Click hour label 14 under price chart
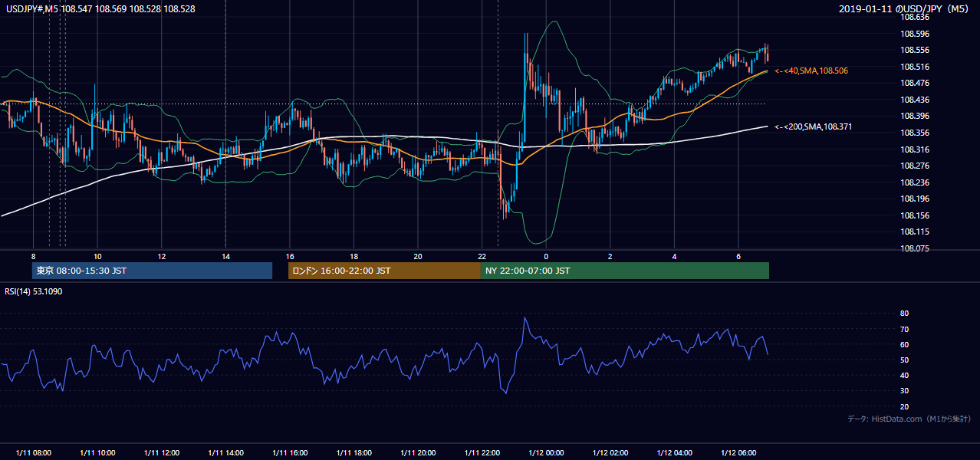Image resolution: width=980 pixels, height=460 pixels. tap(225, 256)
